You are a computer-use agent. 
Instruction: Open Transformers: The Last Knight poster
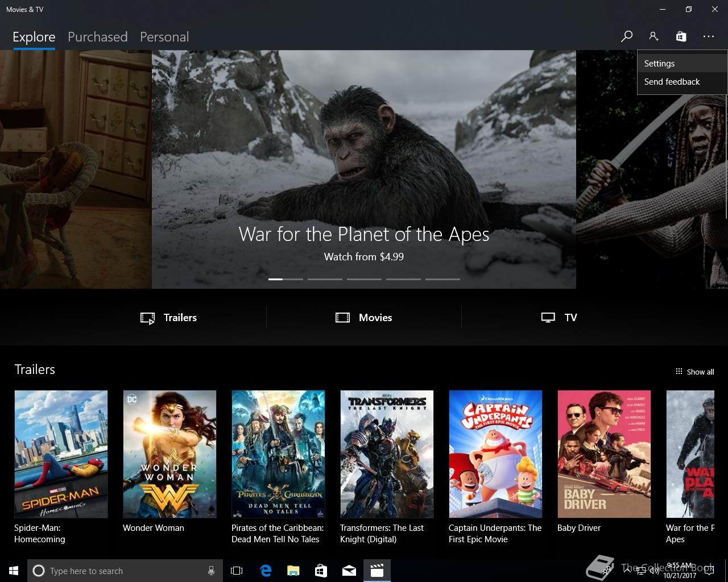(x=387, y=454)
